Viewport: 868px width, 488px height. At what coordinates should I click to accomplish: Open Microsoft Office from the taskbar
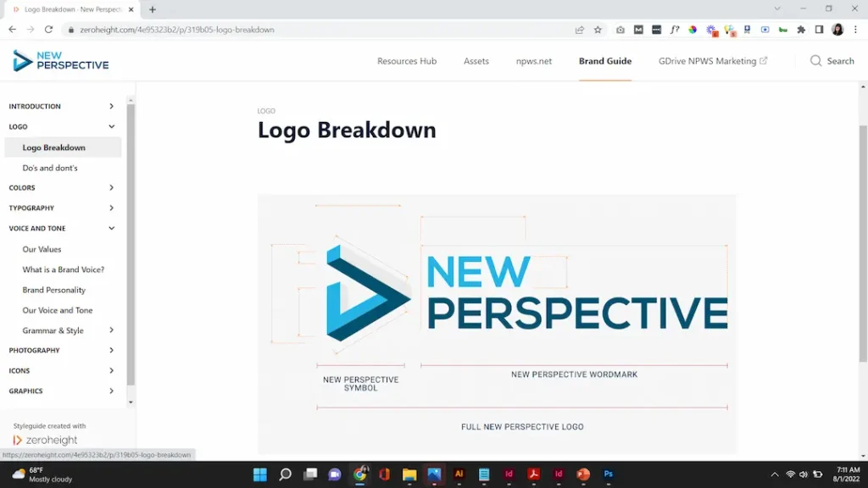384,474
